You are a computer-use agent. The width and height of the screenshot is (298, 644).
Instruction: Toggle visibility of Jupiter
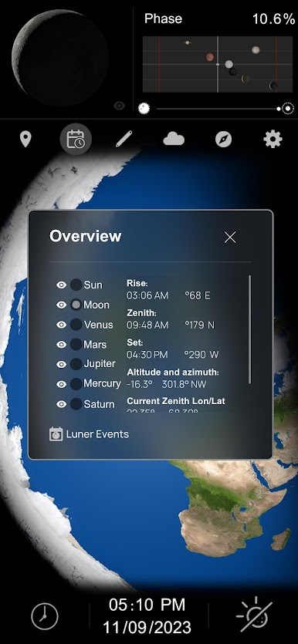[61, 364]
